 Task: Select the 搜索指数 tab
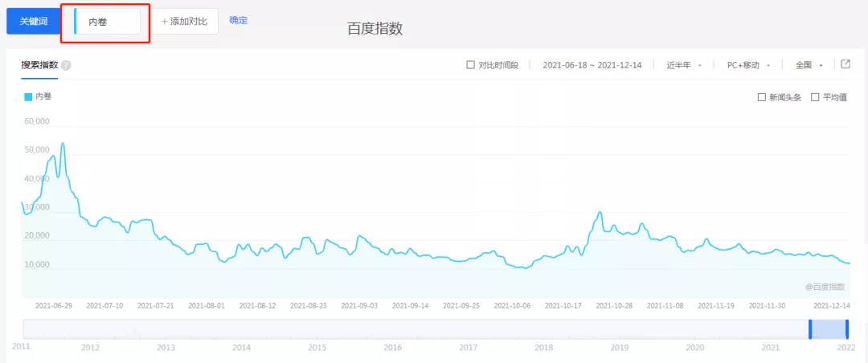[x=39, y=65]
